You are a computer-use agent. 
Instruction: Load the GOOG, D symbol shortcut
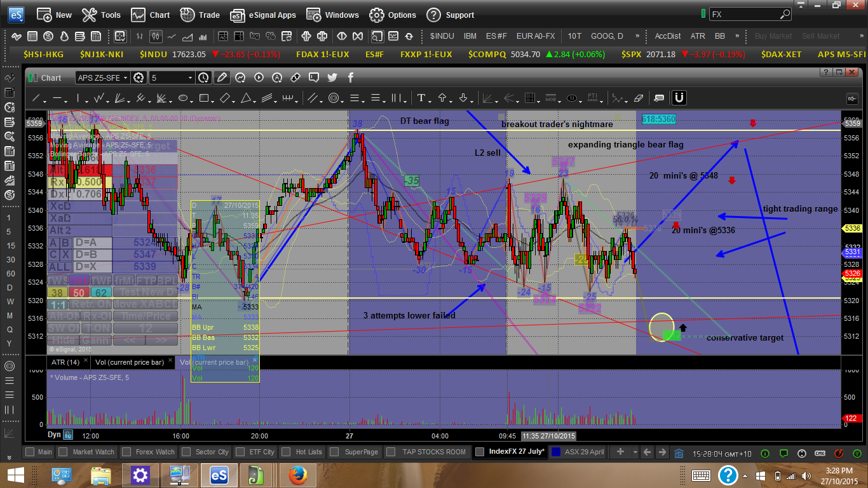click(606, 36)
